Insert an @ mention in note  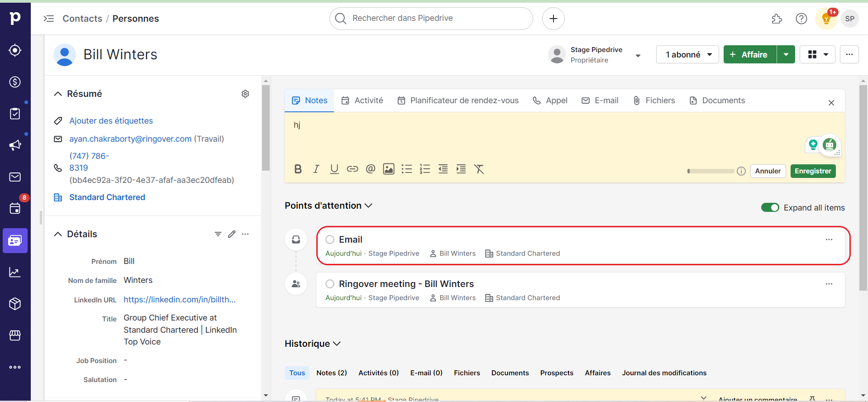pyautogui.click(x=371, y=169)
